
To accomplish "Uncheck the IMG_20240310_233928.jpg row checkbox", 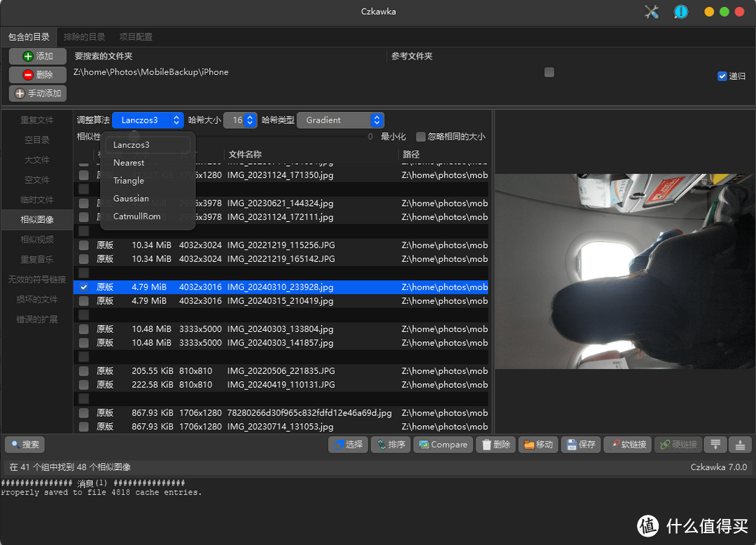I will (x=84, y=287).
